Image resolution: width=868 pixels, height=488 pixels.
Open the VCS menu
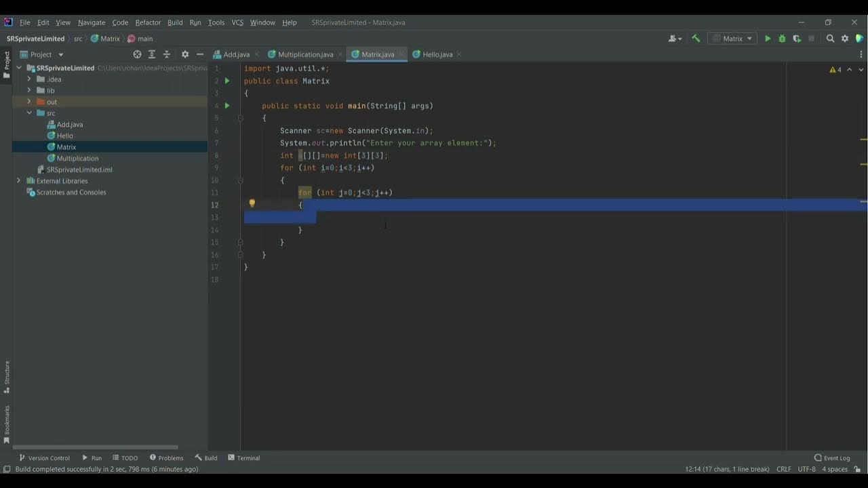[237, 22]
